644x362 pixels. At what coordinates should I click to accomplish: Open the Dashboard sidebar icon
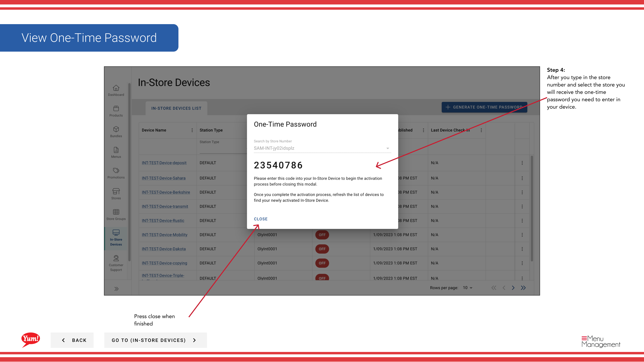click(x=116, y=88)
